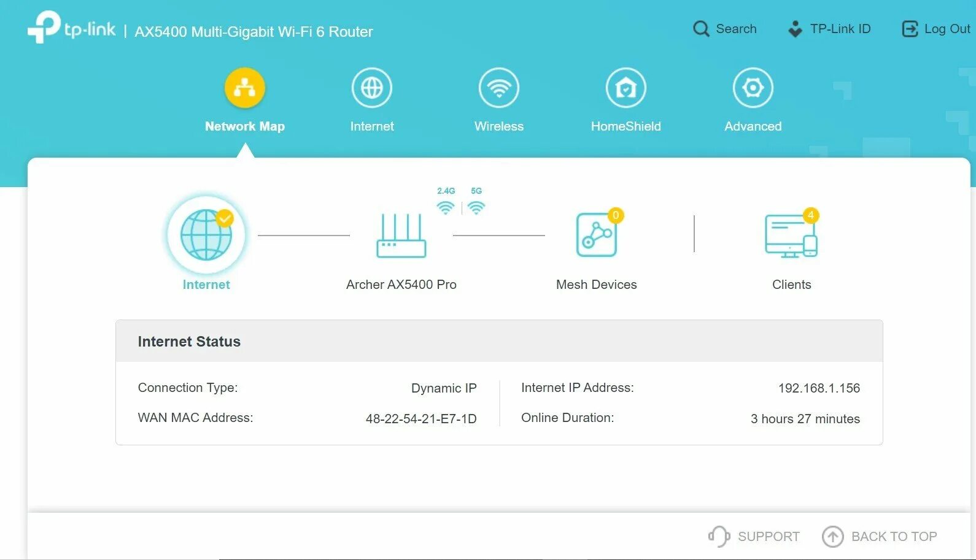Click the Log Out exit icon
The width and height of the screenshot is (976, 560).
(910, 29)
